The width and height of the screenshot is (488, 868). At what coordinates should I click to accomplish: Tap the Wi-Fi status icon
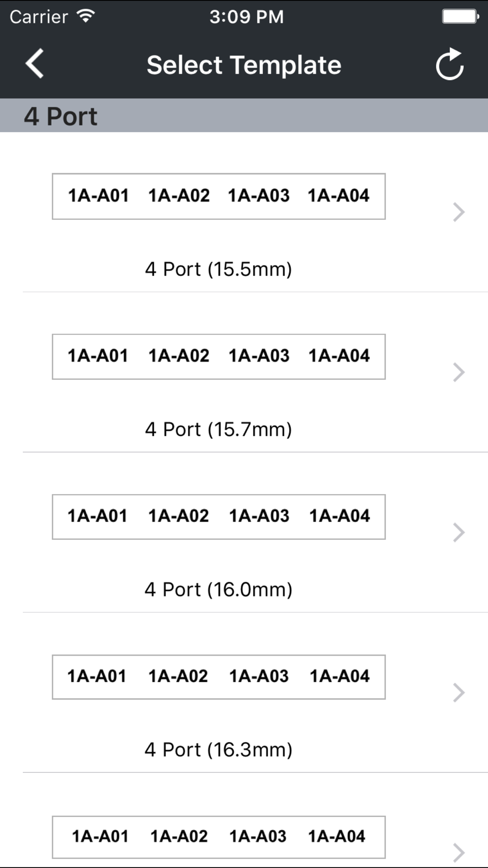coord(86,17)
